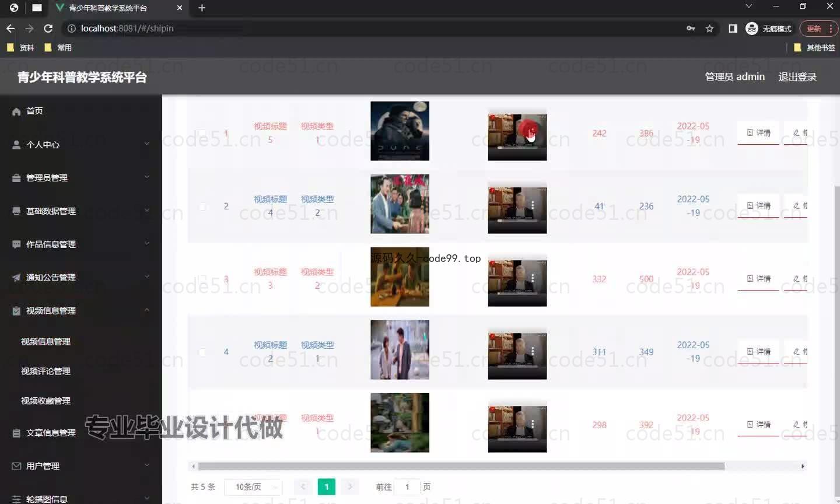This screenshot has height=504, width=840.
Task: Click the 详情 button in row 3
Action: 758,279
